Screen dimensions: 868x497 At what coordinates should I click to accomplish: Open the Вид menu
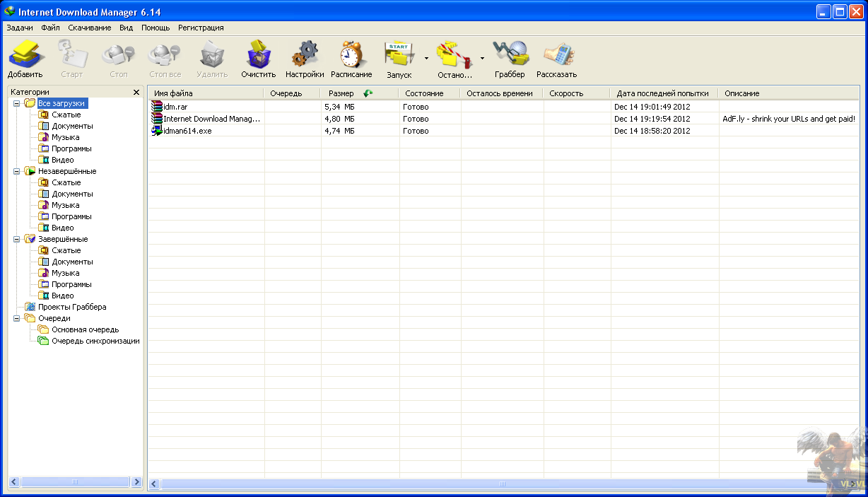point(126,28)
